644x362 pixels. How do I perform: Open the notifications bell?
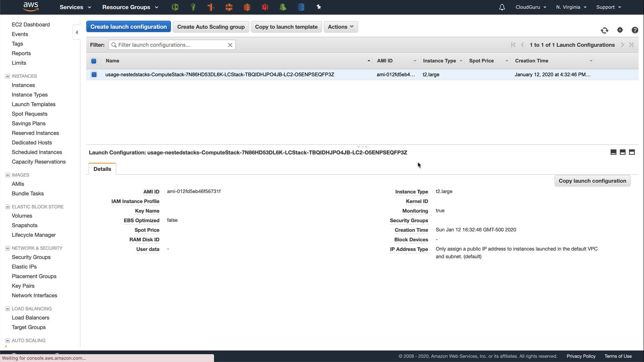502,7
